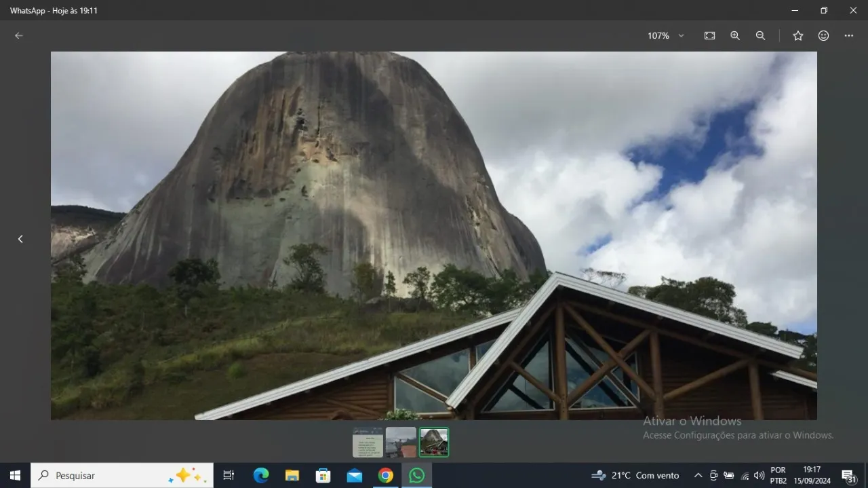
Task: Click the WhatsApp taskbar icon
Action: coord(417,475)
